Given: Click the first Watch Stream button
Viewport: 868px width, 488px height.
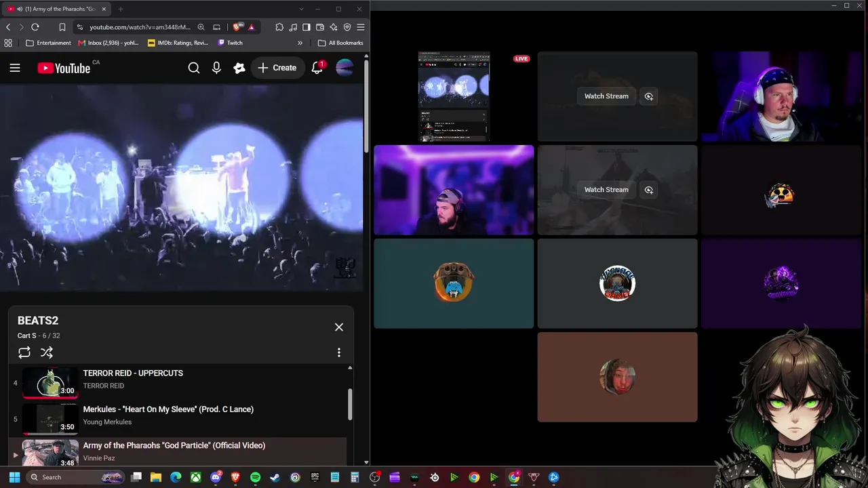Looking at the screenshot, I should point(606,96).
